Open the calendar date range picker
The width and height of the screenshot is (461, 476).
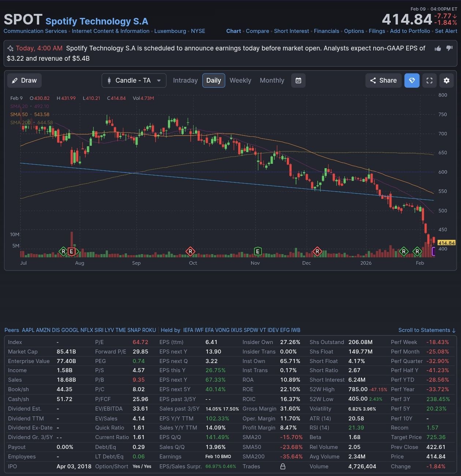[x=298, y=80]
